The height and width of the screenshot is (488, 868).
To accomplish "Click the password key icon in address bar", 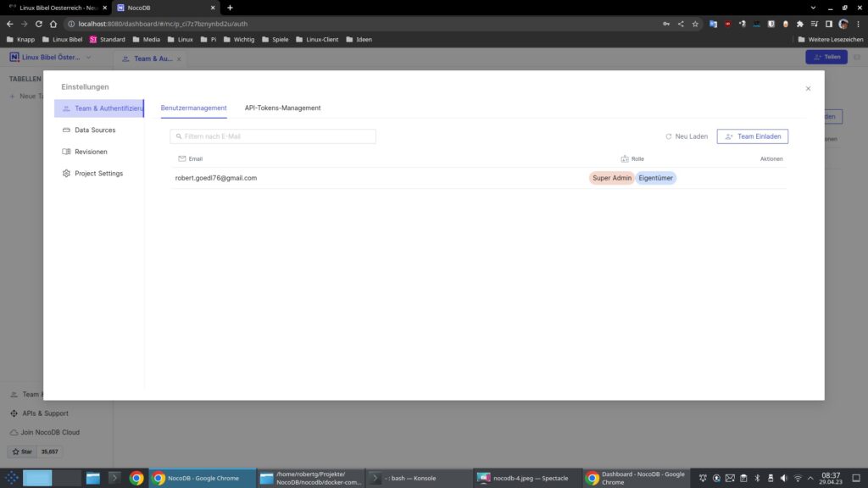I will click(666, 24).
